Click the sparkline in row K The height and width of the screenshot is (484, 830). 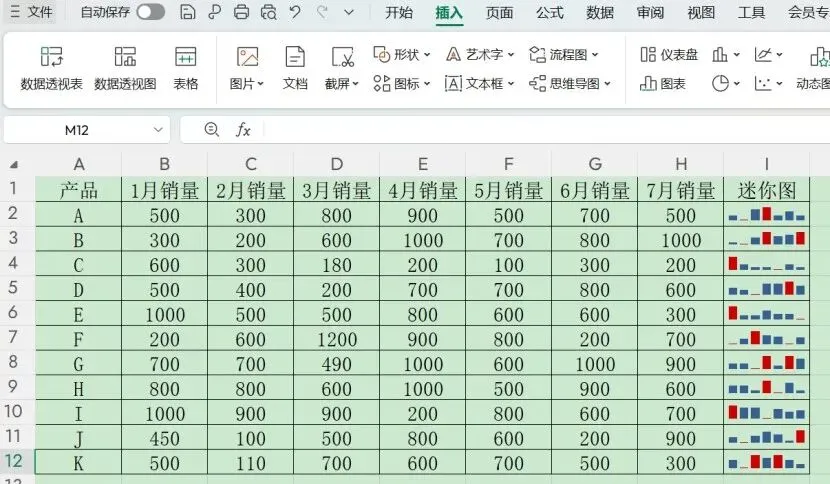(x=766, y=462)
